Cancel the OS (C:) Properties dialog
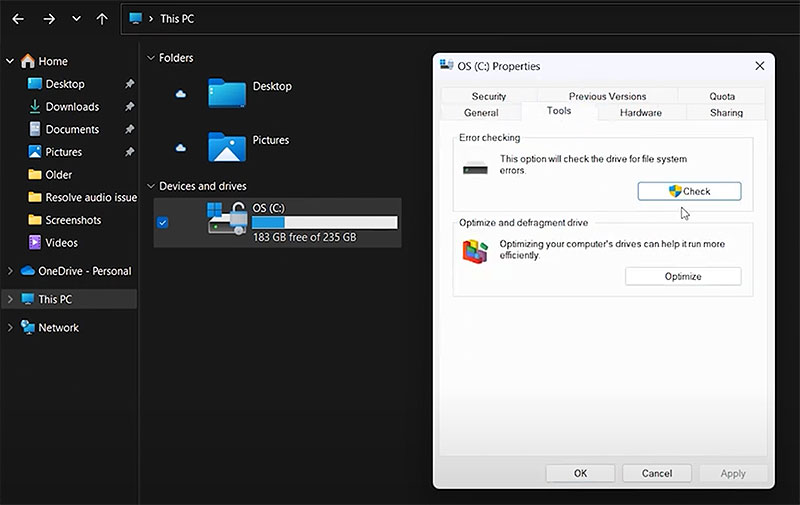The height and width of the screenshot is (505, 800). click(x=657, y=473)
